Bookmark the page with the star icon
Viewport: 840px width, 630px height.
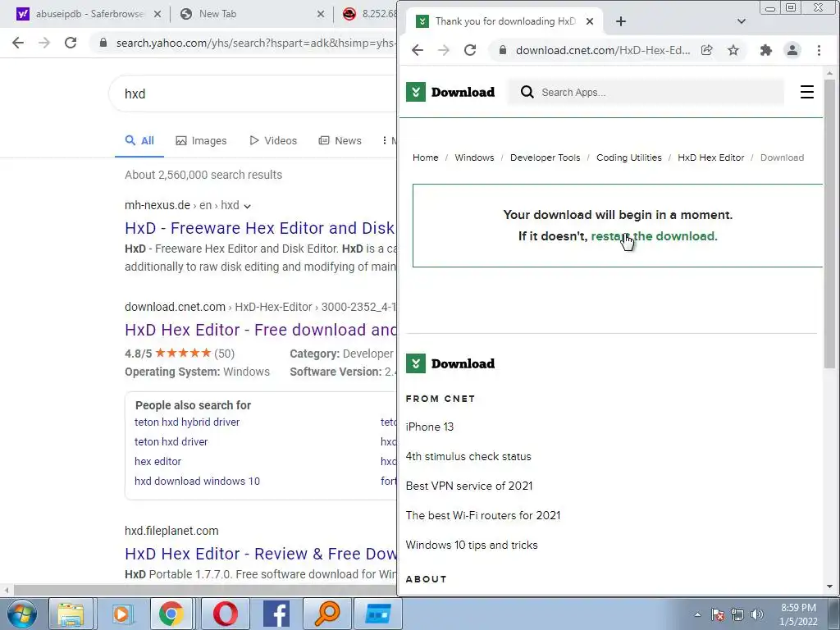point(733,50)
